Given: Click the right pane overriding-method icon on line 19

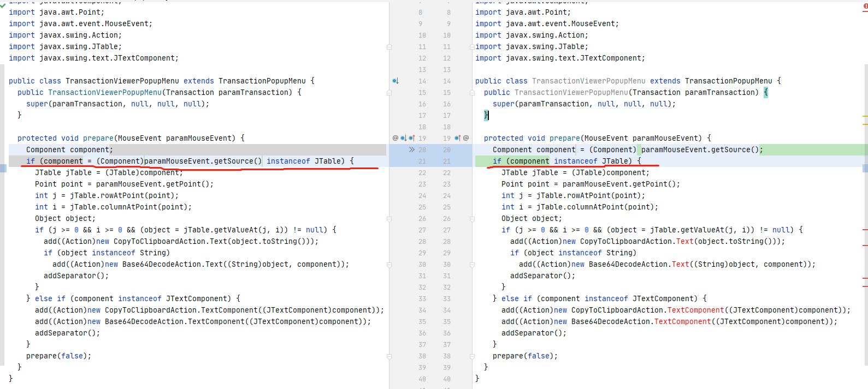Looking at the screenshot, I should 458,138.
